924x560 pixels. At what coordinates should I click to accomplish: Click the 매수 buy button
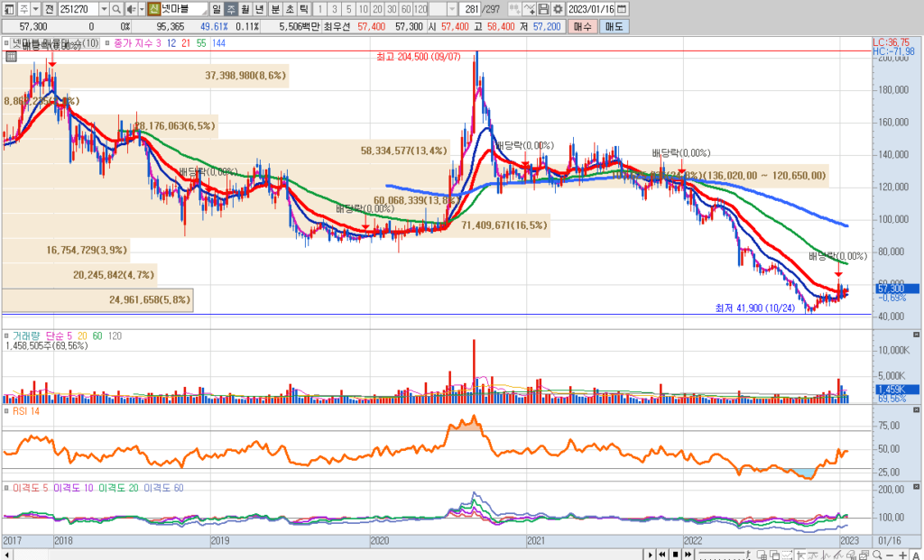(582, 27)
